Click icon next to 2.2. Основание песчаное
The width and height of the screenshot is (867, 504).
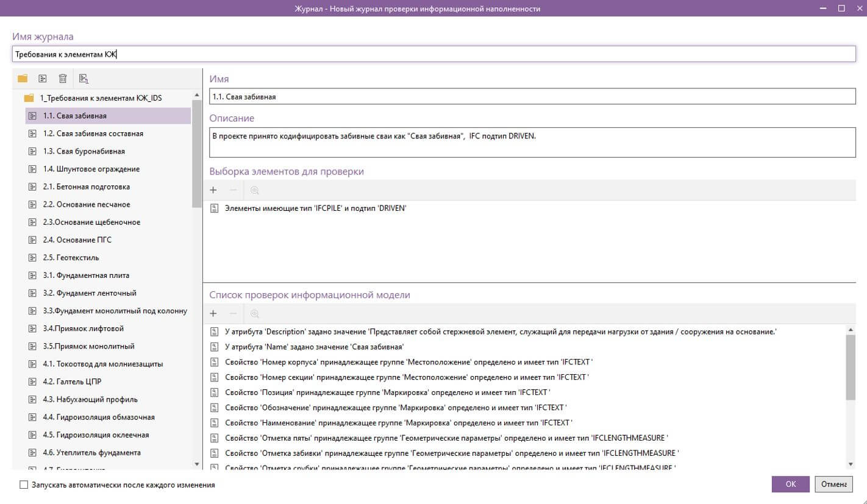[32, 204]
